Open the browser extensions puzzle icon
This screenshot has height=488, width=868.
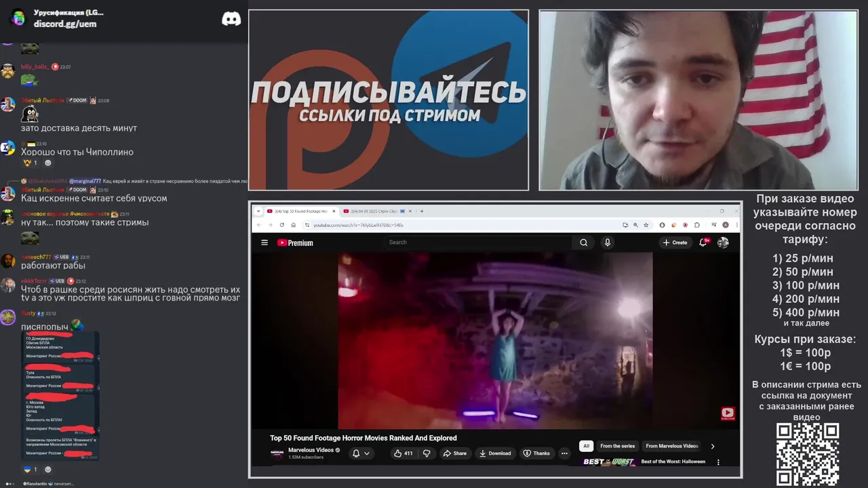point(698,225)
